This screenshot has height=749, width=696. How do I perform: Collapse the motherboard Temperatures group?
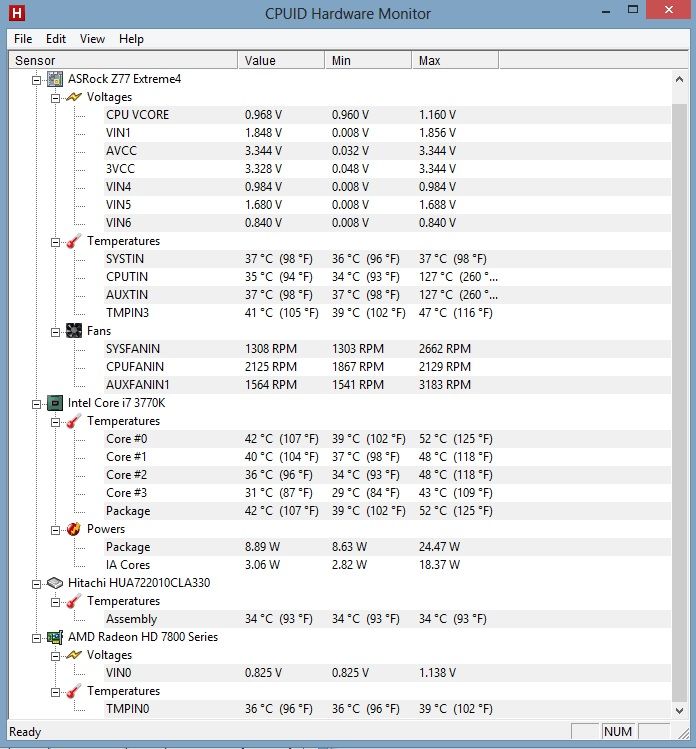coord(55,243)
